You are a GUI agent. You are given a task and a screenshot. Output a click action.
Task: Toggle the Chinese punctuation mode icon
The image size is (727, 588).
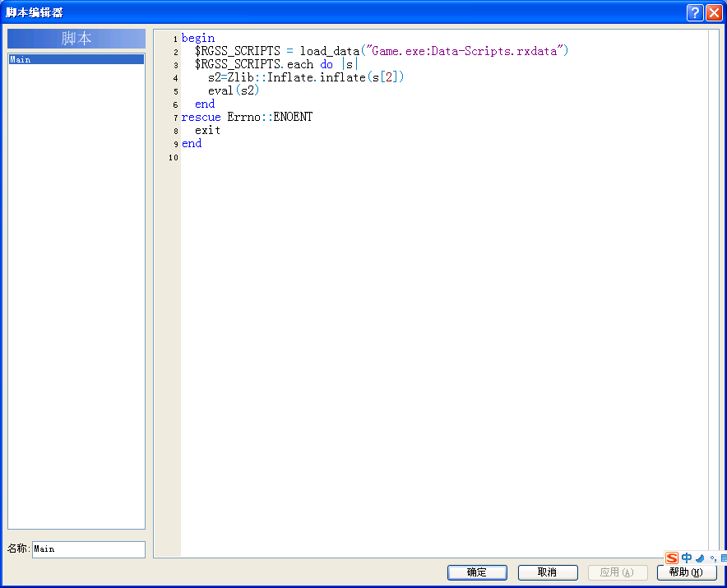pos(713,558)
